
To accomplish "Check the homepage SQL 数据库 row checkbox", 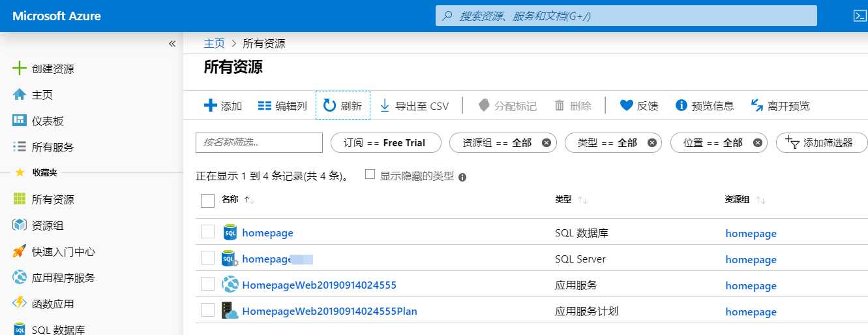I will point(207,232).
